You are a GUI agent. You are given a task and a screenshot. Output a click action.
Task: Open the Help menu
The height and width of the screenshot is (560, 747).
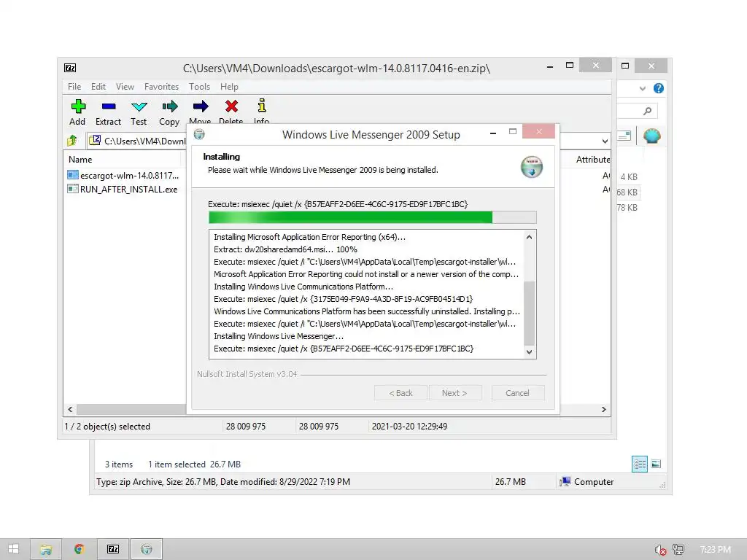pos(229,87)
